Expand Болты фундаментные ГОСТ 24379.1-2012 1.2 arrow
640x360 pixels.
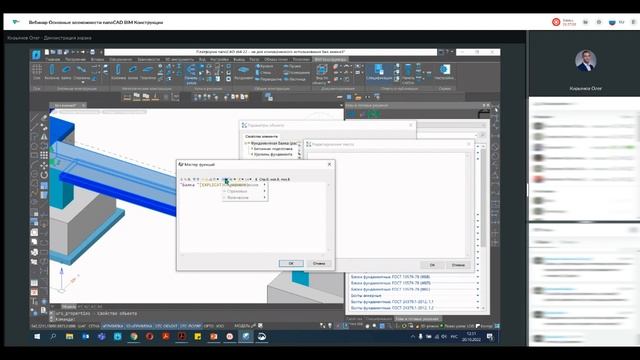478,308
